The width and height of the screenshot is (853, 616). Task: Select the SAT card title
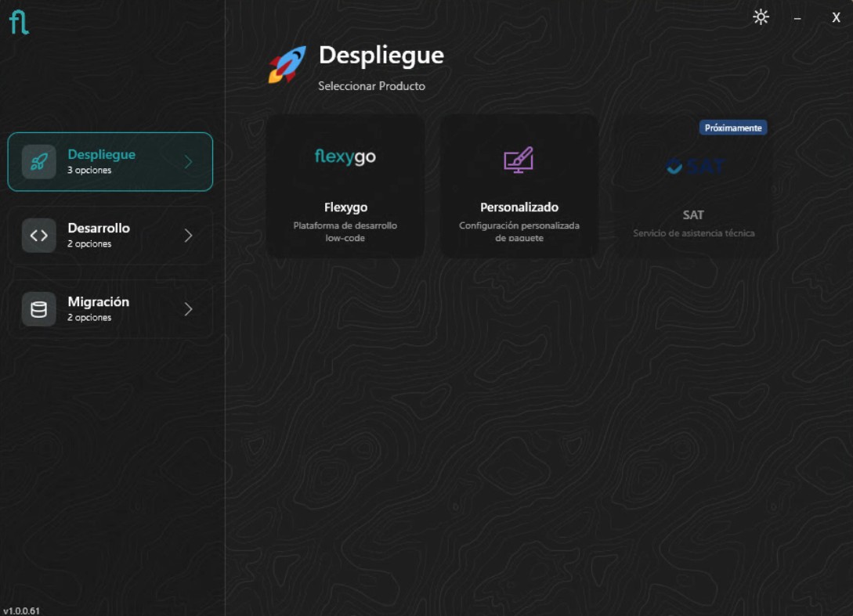[x=693, y=214]
